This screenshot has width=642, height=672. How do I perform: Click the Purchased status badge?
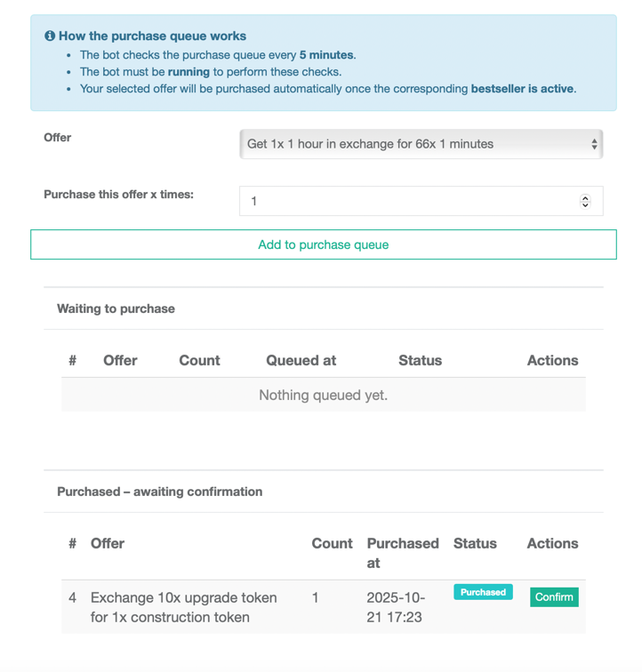483,592
